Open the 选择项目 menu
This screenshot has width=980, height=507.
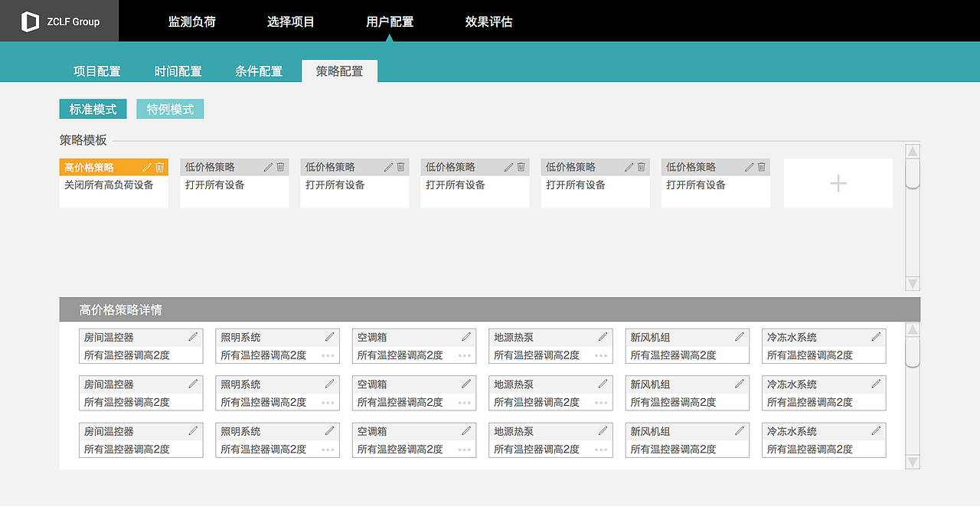click(291, 21)
